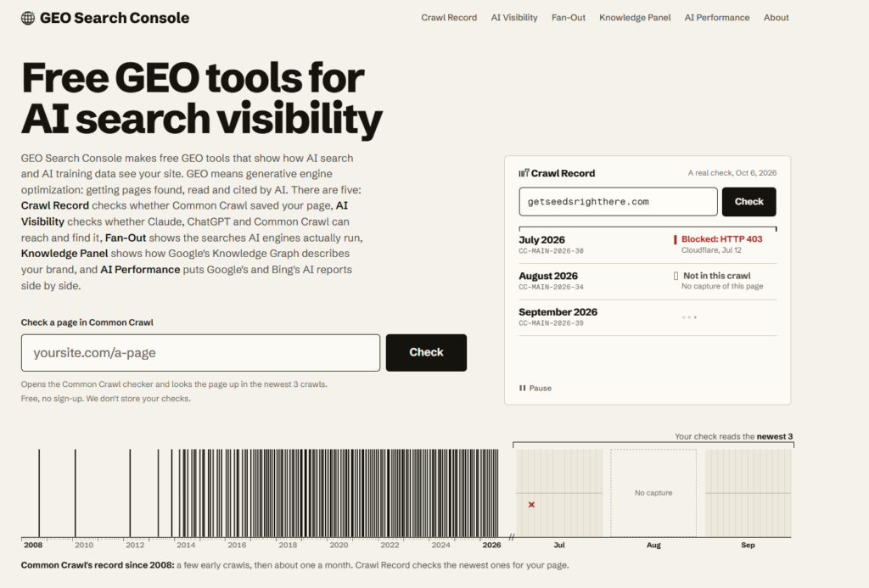Screen dimensions: 869x588
Task: Click the '2016' year label on timeline
Action: coord(237,546)
